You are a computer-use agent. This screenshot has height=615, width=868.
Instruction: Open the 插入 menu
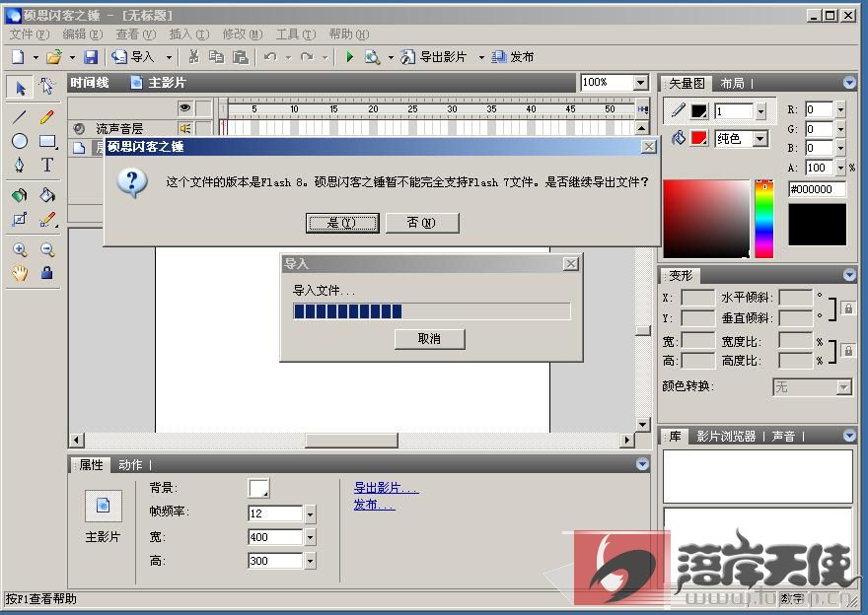[x=188, y=34]
